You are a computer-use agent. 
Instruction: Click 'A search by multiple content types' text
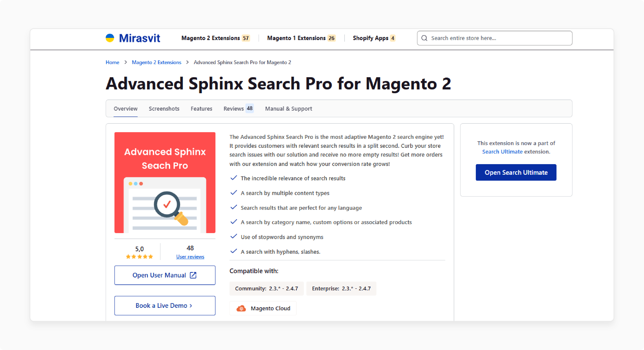point(285,193)
